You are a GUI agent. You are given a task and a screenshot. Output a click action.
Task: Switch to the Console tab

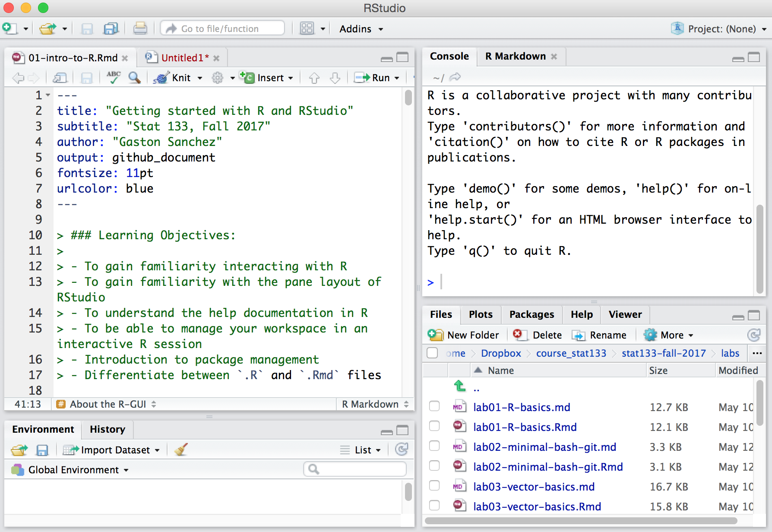tap(449, 56)
